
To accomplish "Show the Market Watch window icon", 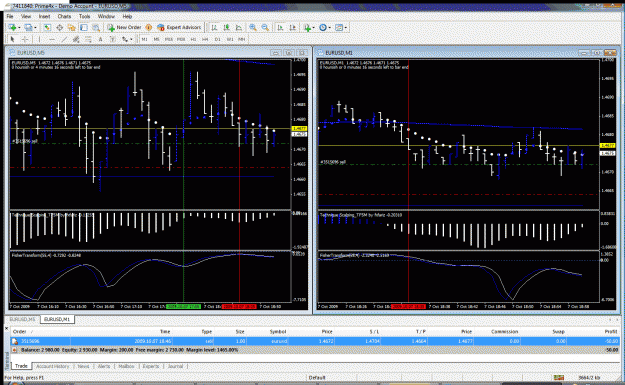I will click(x=47, y=28).
